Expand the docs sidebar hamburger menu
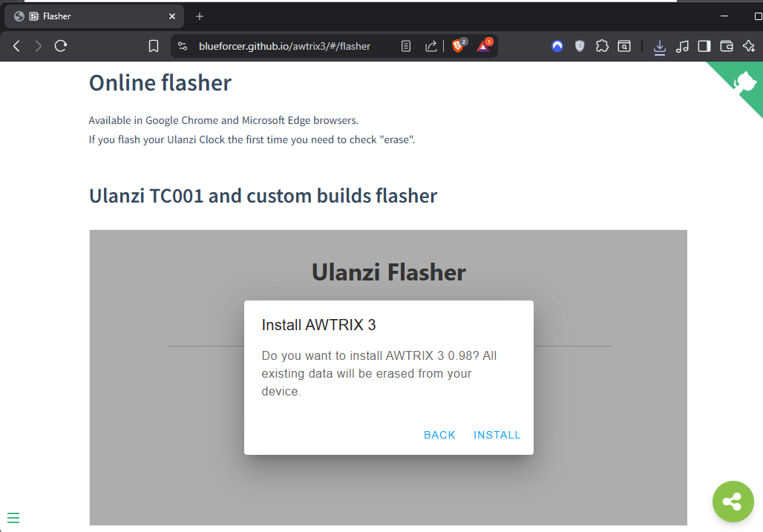 [13, 518]
